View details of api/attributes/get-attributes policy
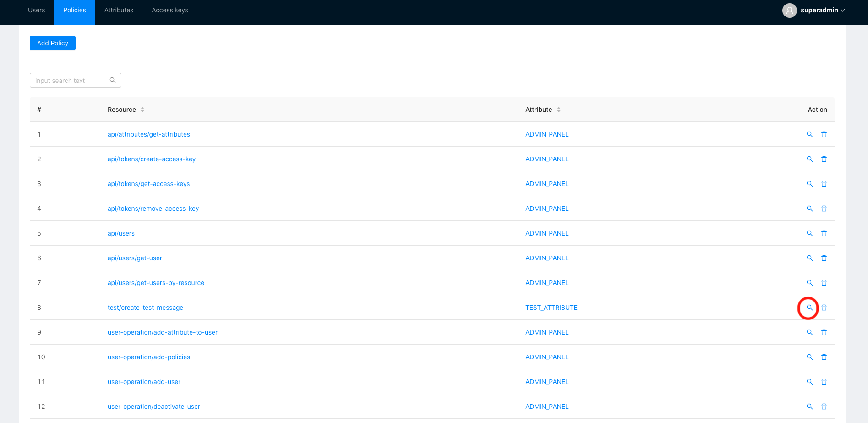Image resolution: width=868 pixels, height=423 pixels. click(x=810, y=134)
